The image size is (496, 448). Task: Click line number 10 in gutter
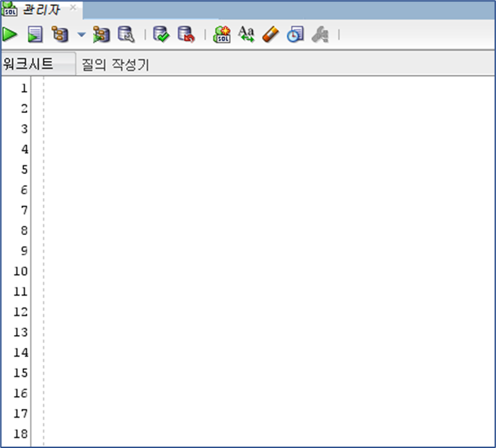click(x=21, y=271)
